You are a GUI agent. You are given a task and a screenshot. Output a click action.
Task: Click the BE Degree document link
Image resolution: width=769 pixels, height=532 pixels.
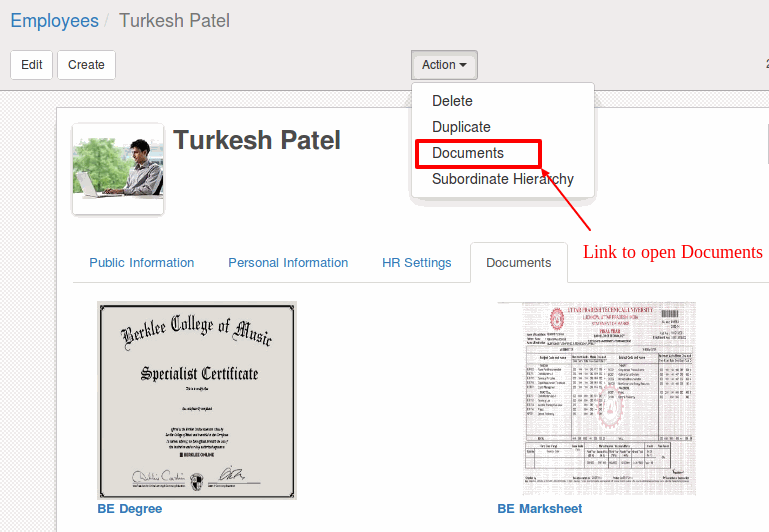pos(129,509)
